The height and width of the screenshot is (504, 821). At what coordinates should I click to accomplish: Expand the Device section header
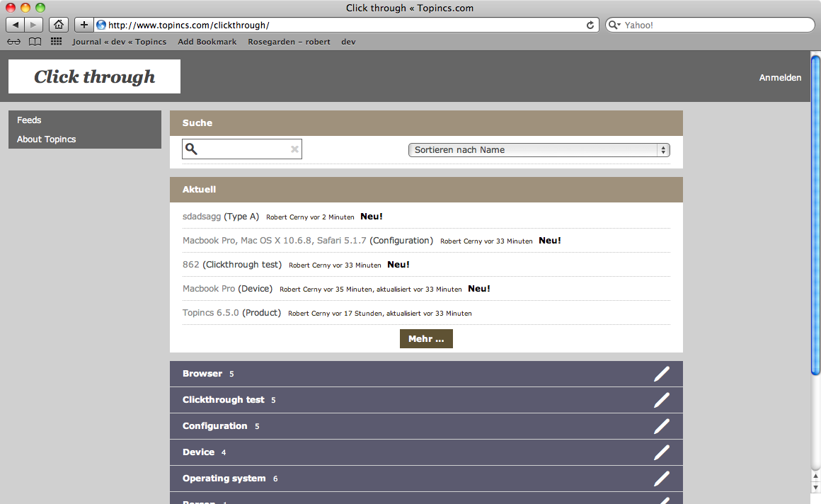point(198,452)
